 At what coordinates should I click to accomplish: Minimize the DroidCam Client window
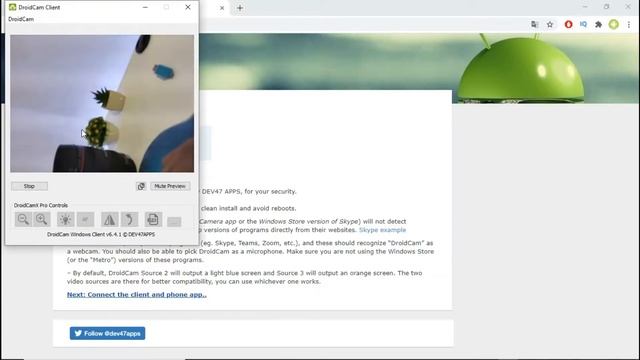point(145,7)
